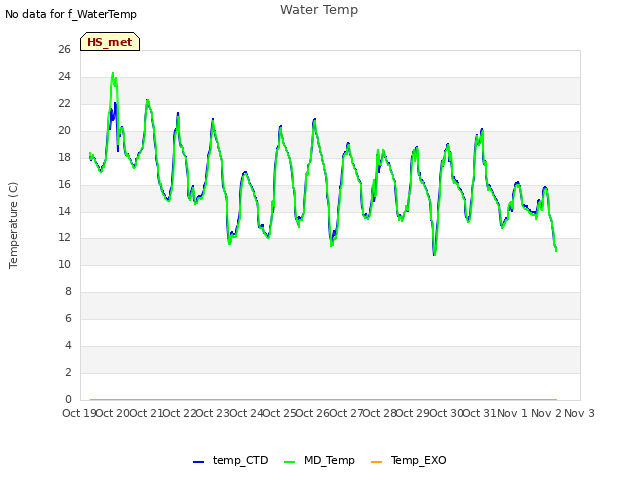Click the Nov 1 x-axis label
Image resolution: width=640 pixels, height=480 pixels.
(512, 413)
